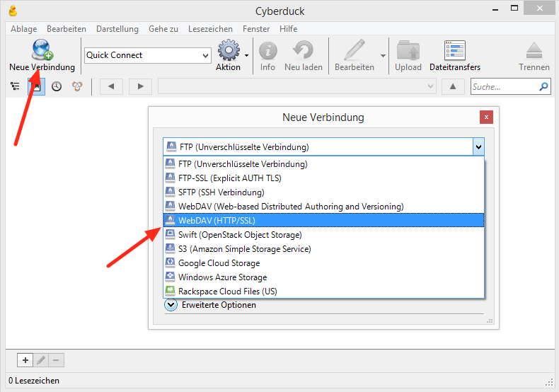Open the Quick Connect combo box
The width and height of the screenshot is (559, 392).
click(148, 55)
